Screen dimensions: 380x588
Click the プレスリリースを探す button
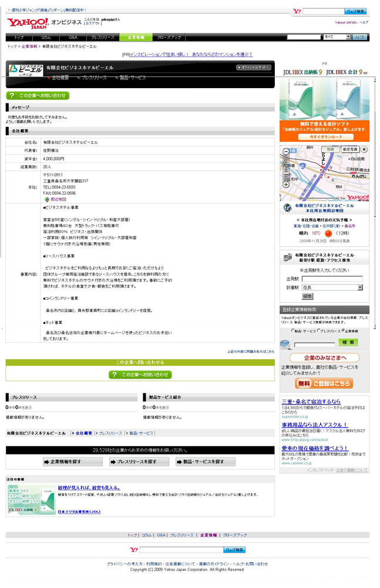pyautogui.click(x=139, y=462)
